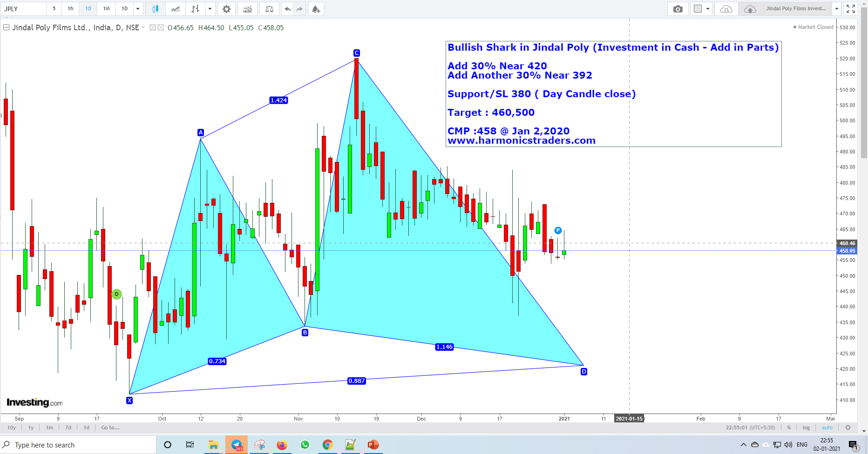Screen dimensions: 868x454
Task: Open WhatsApp from taskbar
Action: [x=305, y=445]
